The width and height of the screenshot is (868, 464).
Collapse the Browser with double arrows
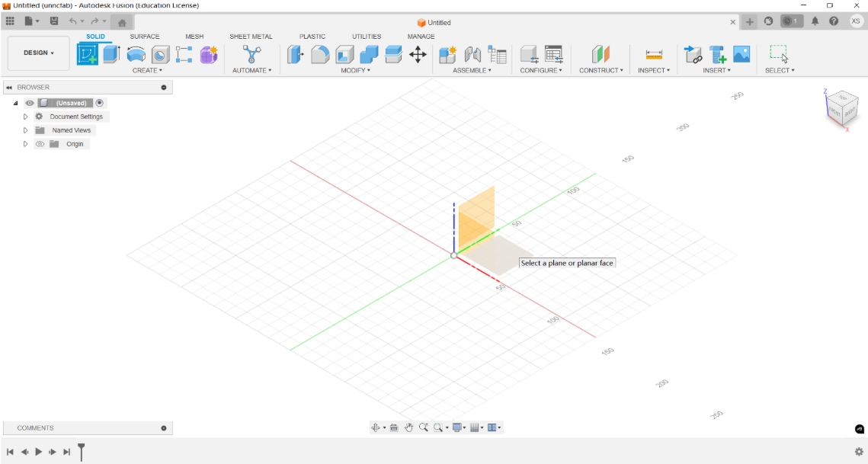click(9, 88)
